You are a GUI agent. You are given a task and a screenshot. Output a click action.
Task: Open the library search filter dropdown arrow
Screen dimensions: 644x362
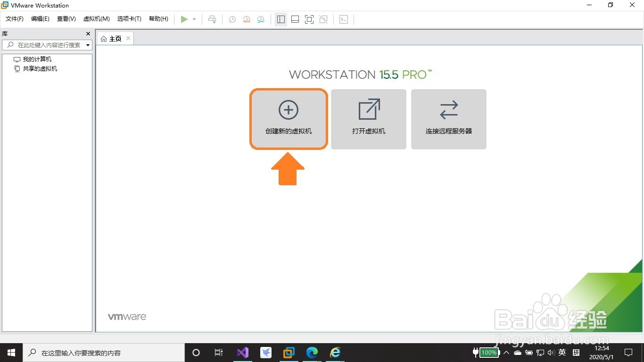click(x=88, y=45)
